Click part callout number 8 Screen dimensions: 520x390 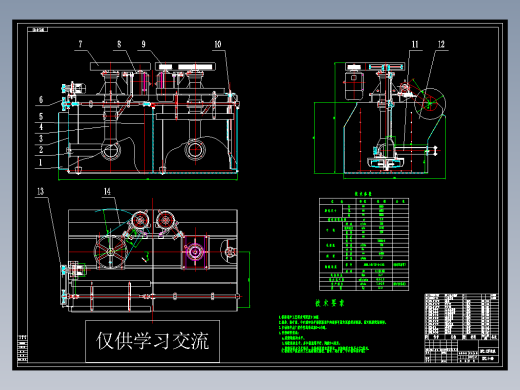[x=119, y=44]
